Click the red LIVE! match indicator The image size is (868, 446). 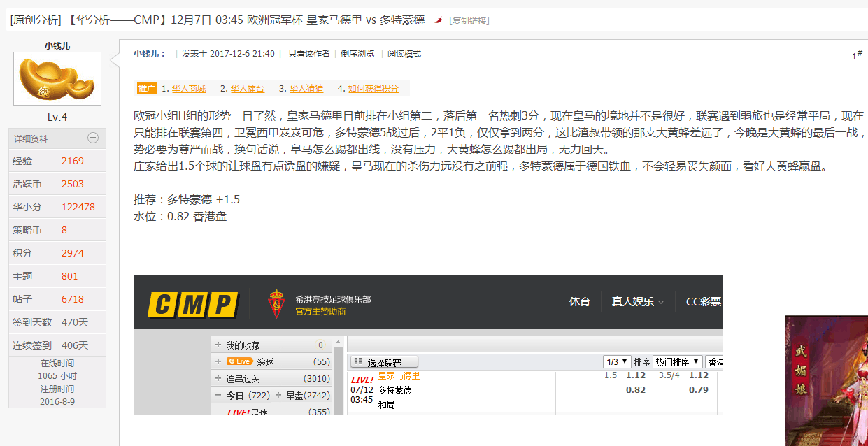coord(362,380)
